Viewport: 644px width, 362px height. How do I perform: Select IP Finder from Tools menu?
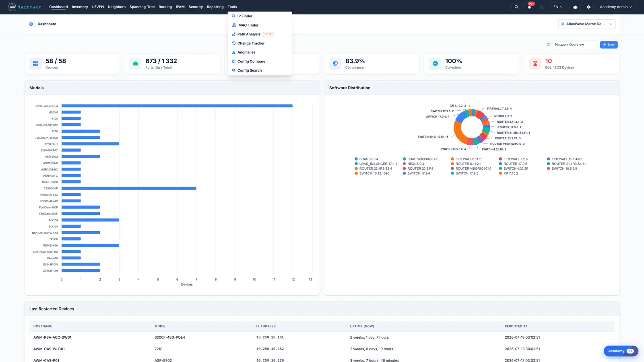pyautogui.click(x=260, y=16)
